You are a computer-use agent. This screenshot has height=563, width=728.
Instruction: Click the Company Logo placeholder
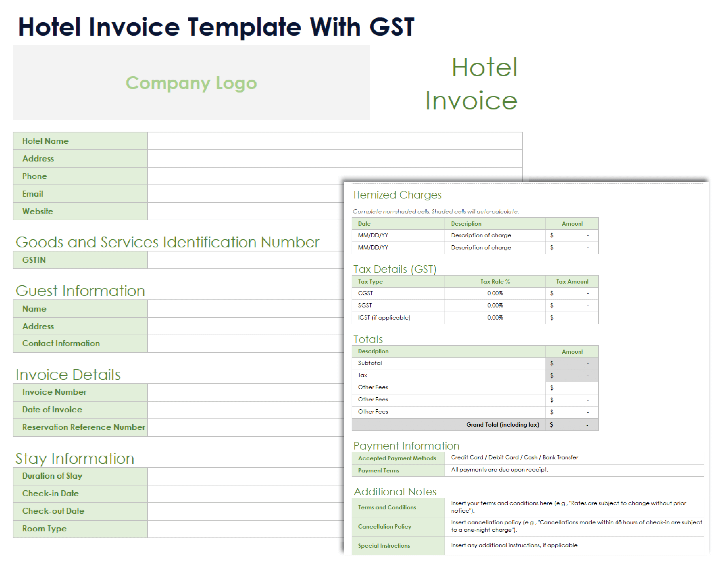(191, 83)
